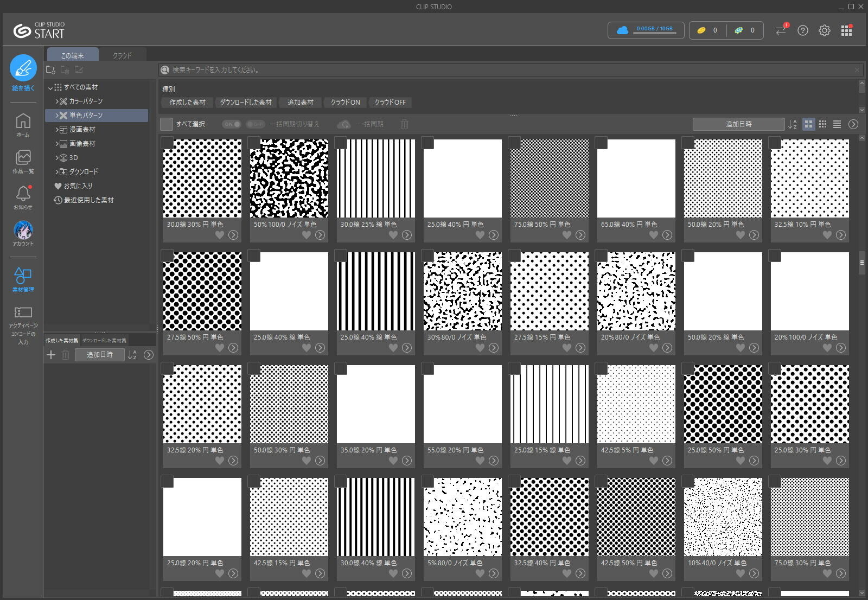Click the plus icon in the collections panel

click(51, 355)
